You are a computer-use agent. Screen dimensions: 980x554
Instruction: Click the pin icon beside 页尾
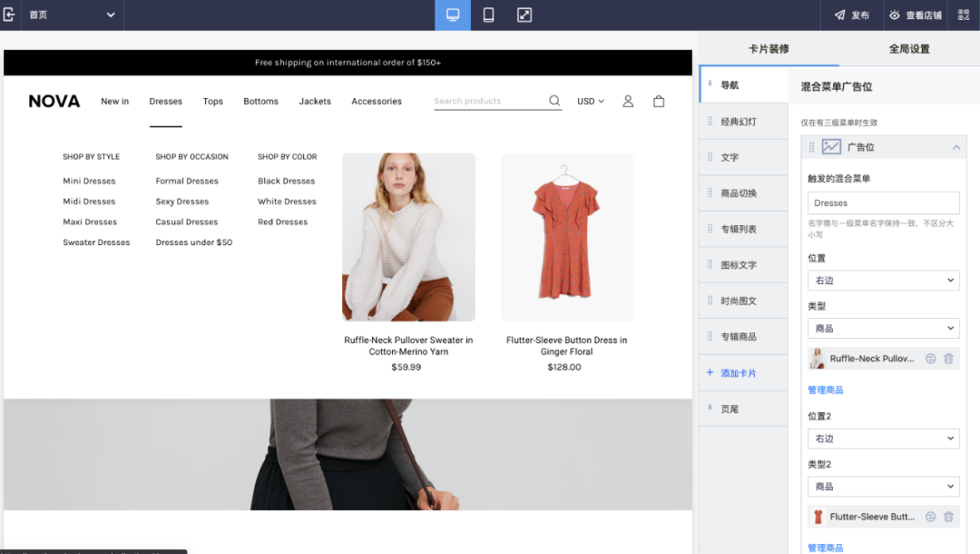click(710, 408)
